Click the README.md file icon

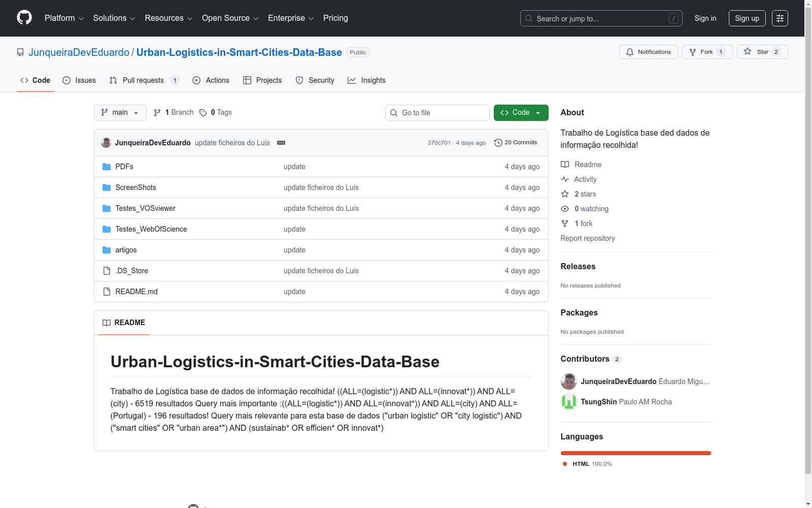[107, 292]
